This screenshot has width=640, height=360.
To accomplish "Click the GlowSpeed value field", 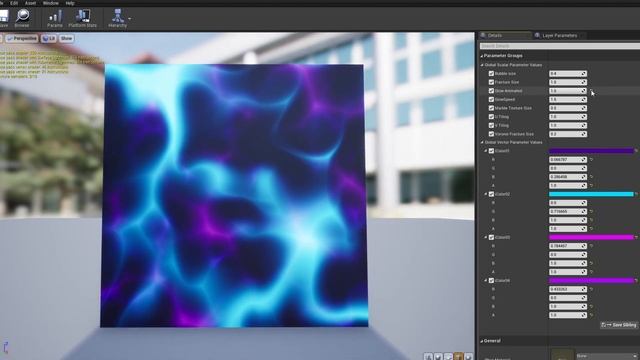I will coord(568,99).
